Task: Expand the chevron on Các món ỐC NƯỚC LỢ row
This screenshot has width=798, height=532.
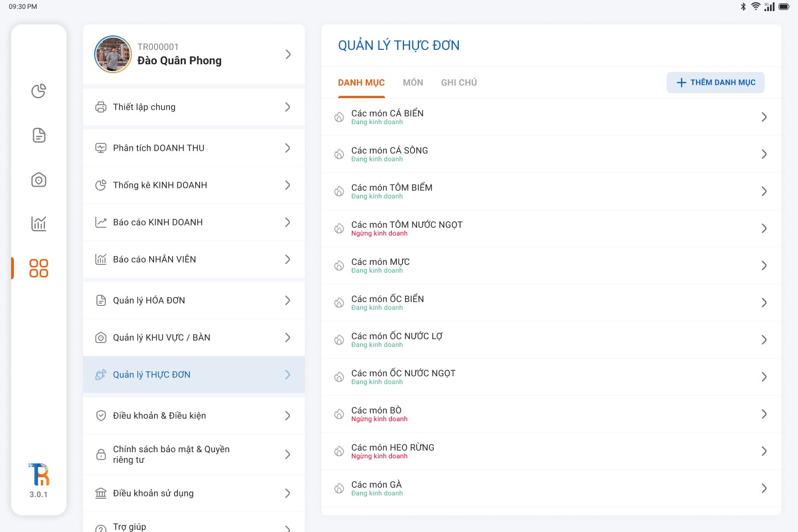Action: (x=764, y=340)
